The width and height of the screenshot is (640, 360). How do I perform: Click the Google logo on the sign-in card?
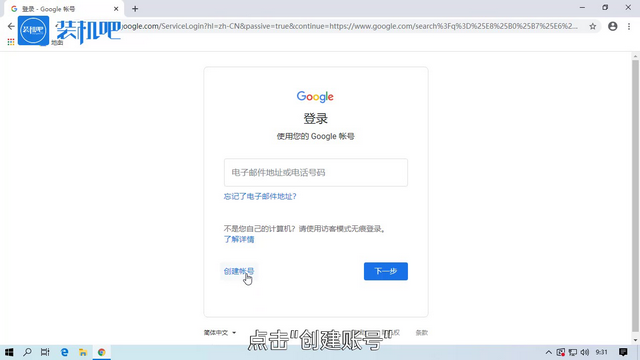tap(315, 97)
